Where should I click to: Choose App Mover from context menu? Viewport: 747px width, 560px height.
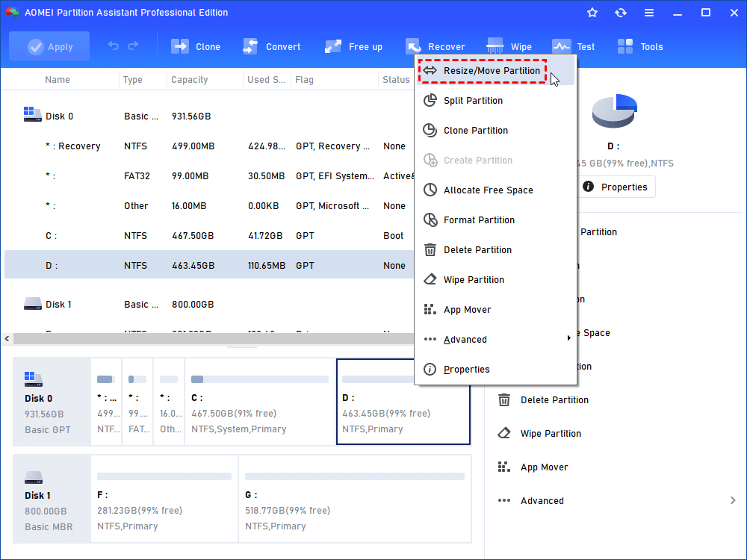pyautogui.click(x=495, y=310)
